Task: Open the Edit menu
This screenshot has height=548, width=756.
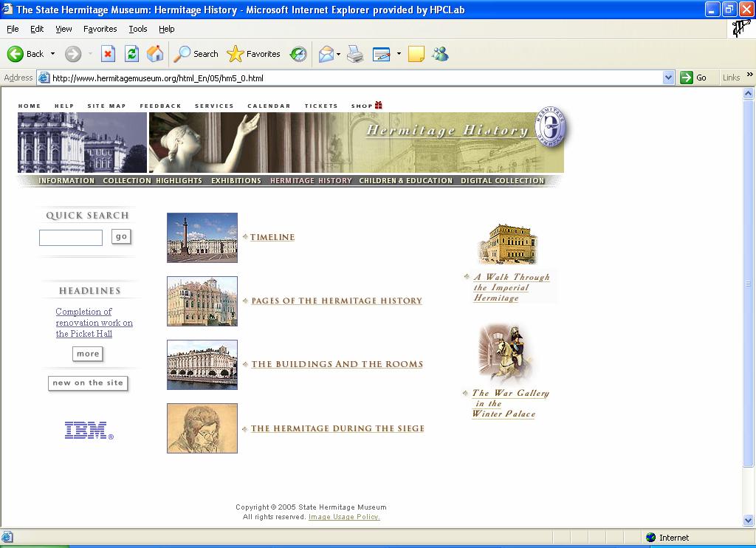Action: coord(37,29)
